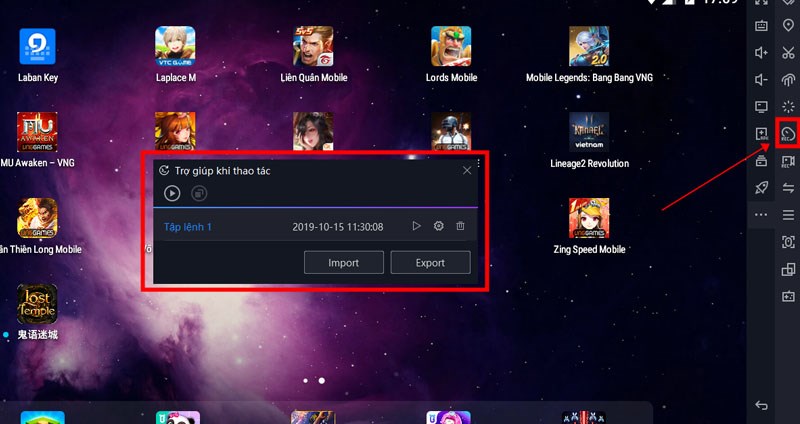Launch the Laban Key app
Image resolution: width=800 pixels, height=424 pixels.
37,47
